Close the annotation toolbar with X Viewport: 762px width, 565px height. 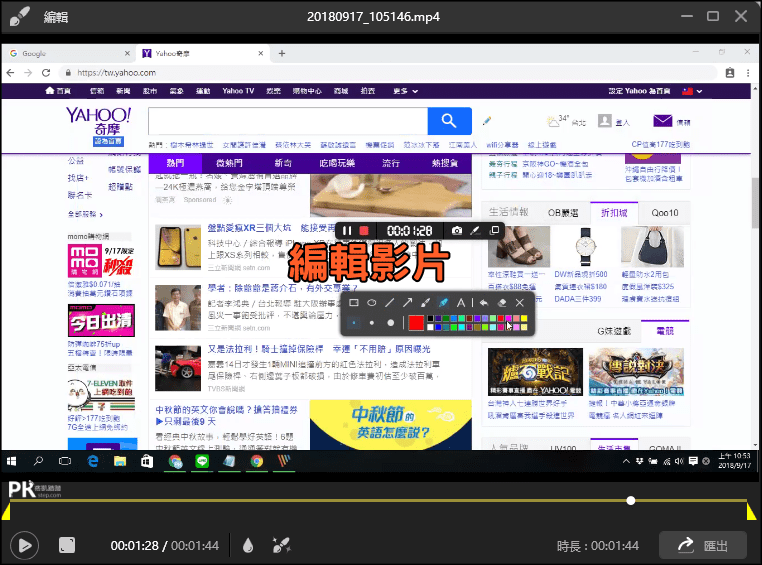[520, 303]
